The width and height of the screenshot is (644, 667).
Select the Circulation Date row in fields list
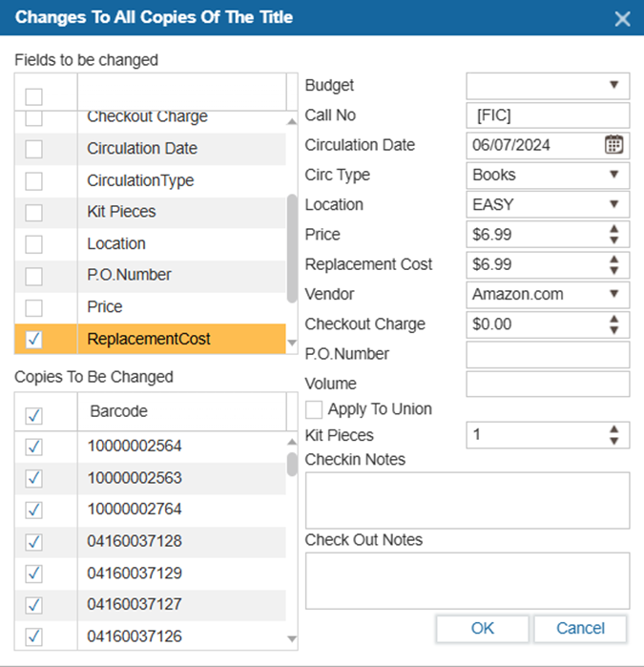(150, 149)
